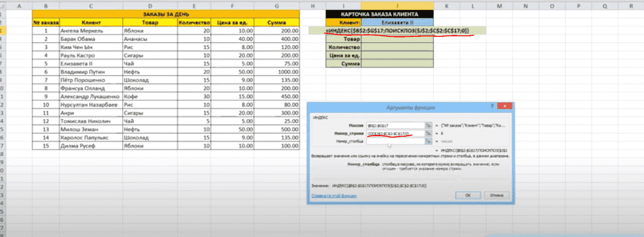
Task: Select column header M
Action: point(499,5)
